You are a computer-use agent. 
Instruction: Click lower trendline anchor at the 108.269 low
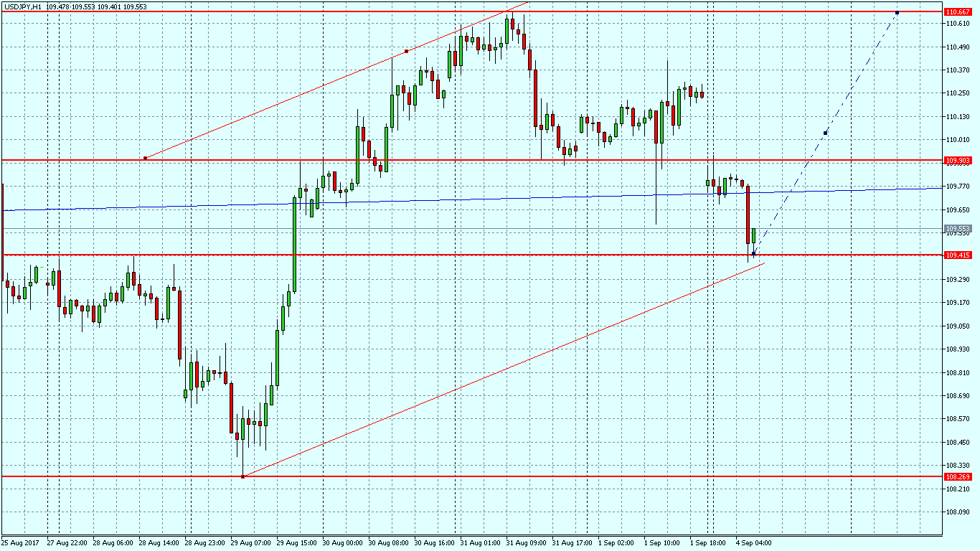point(243,476)
